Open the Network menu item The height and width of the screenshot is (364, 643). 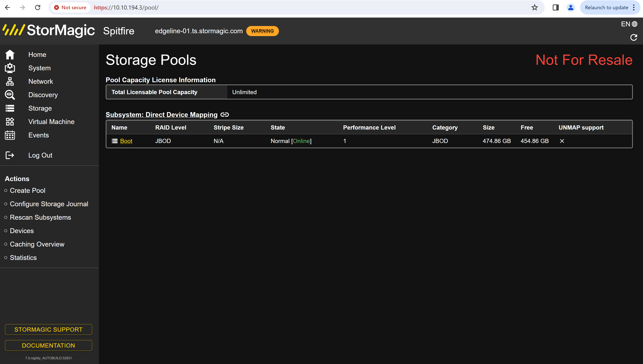[x=40, y=82]
